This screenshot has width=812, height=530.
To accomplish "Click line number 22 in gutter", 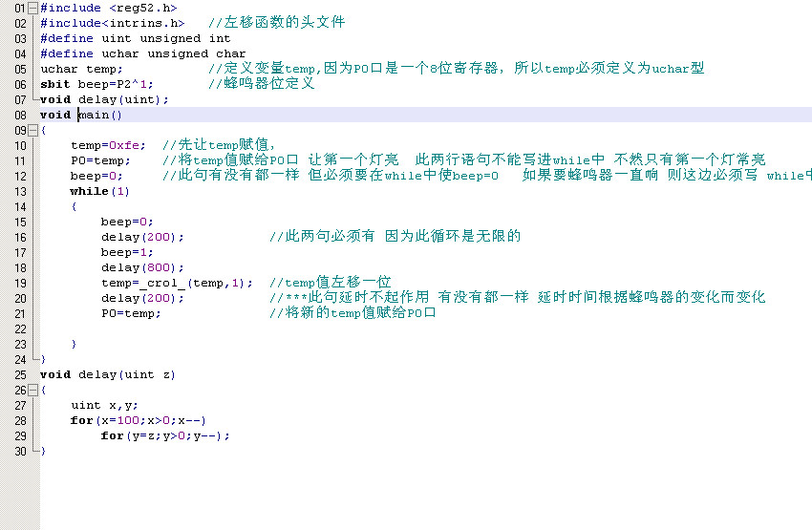I will (x=20, y=329).
